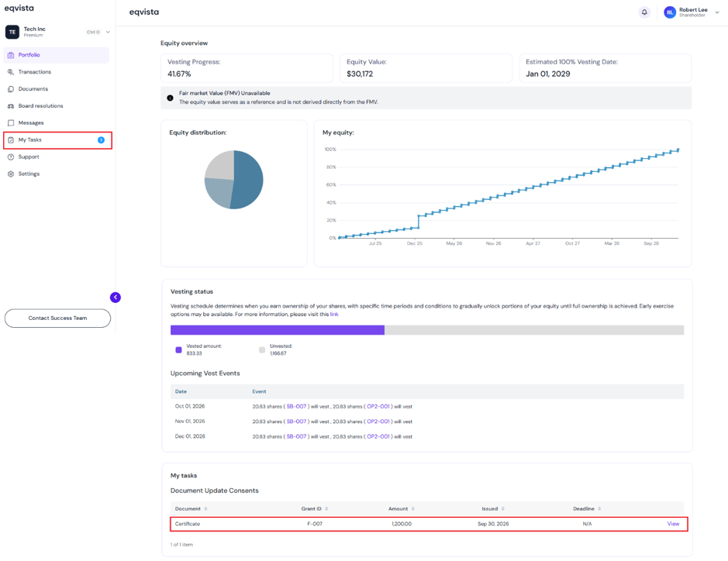
Task: Click the RL user avatar
Action: coord(670,12)
